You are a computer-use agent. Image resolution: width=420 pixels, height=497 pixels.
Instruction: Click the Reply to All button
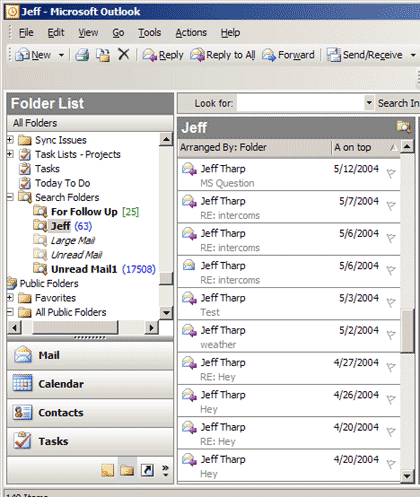(223, 55)
